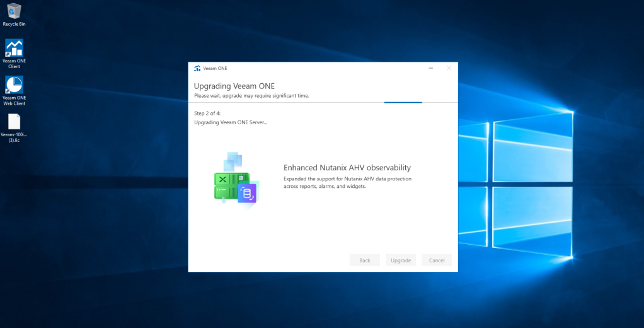
Task: Click 'Enhanced Nutanix AHV observability' title
Action: [x=347, y=168]
